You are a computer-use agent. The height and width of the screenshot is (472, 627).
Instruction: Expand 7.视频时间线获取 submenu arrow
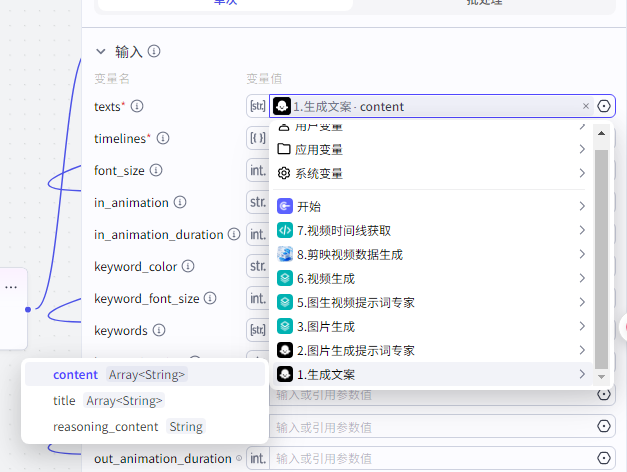point(581,230)
